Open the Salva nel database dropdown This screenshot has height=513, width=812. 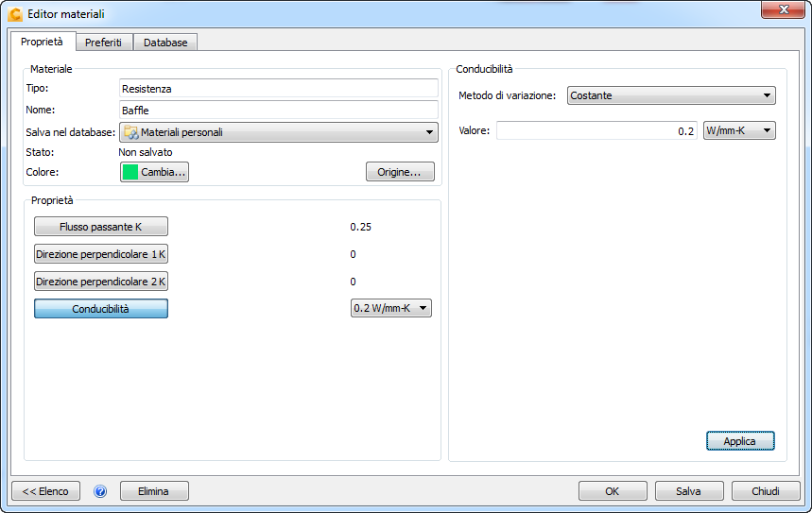pos(279,132)
